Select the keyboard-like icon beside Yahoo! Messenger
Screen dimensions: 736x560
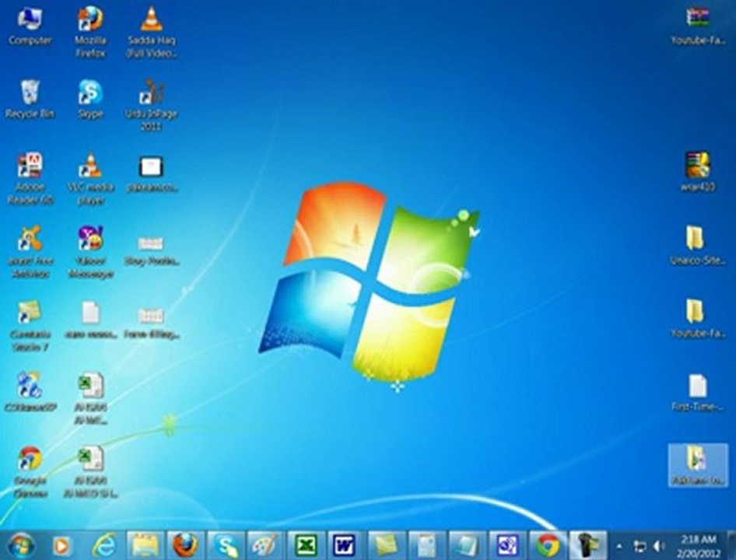[x=151, y=249]
